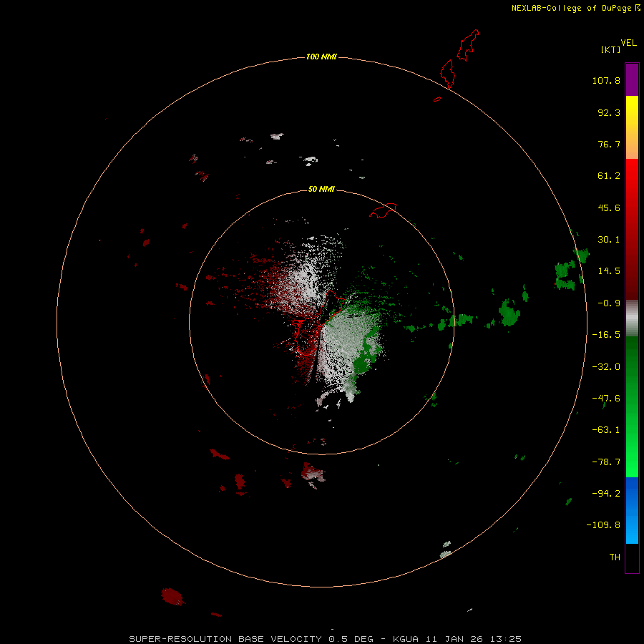The height and width of the screenshot is (644, 644).
Task: Click the 14.5 legend value
Action: tap(609, 271)
